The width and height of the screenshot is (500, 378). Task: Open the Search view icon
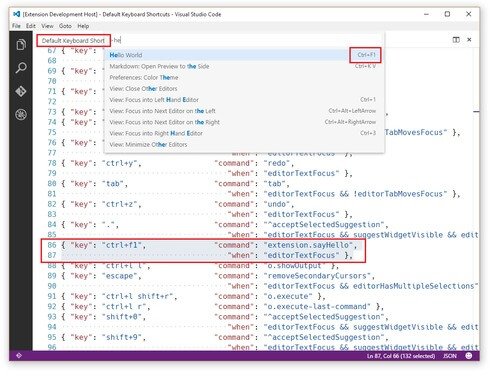point(21,68)
